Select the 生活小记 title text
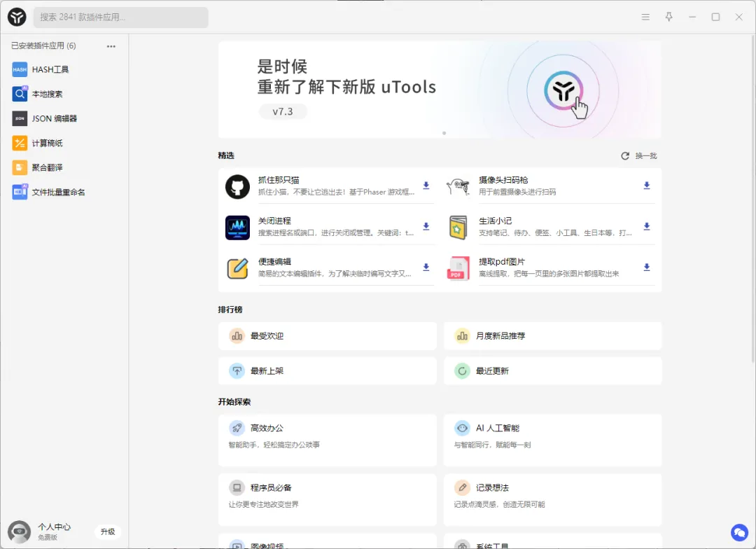 pyautogui.click(x=495, y=221)
